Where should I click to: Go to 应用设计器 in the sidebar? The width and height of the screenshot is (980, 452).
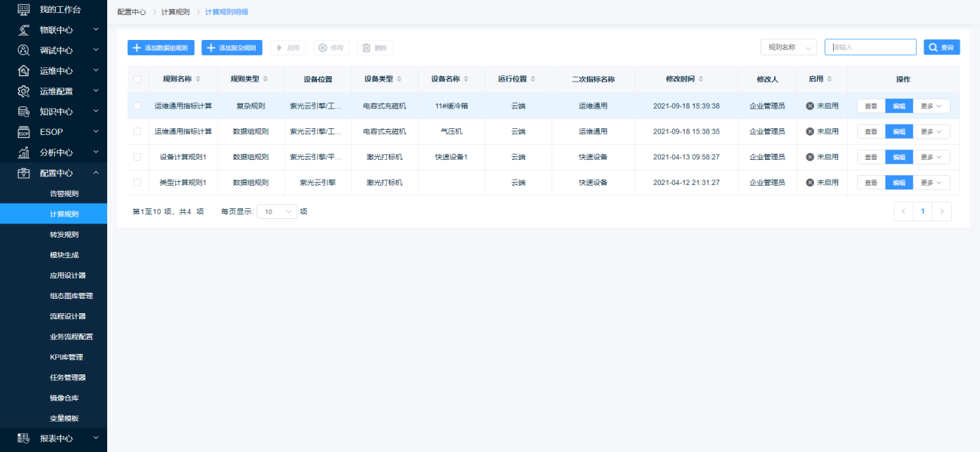tap(68, 275)
